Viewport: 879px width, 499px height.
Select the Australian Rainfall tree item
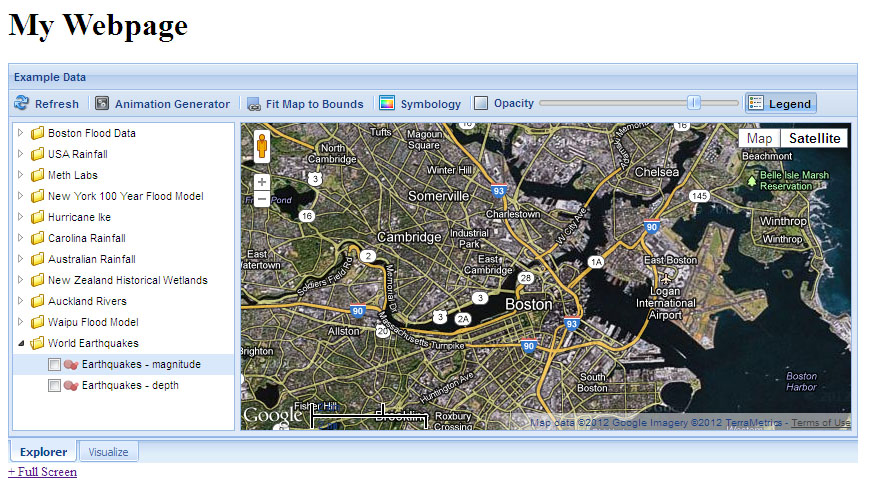tap(92, 259)
